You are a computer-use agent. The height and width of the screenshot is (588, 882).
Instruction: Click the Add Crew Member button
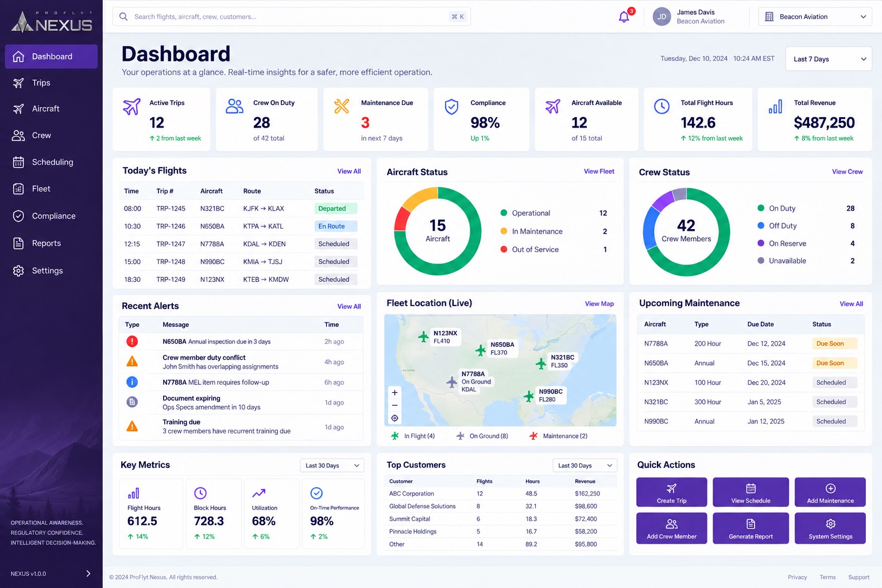pyautogui.click(x=672, y=528)
